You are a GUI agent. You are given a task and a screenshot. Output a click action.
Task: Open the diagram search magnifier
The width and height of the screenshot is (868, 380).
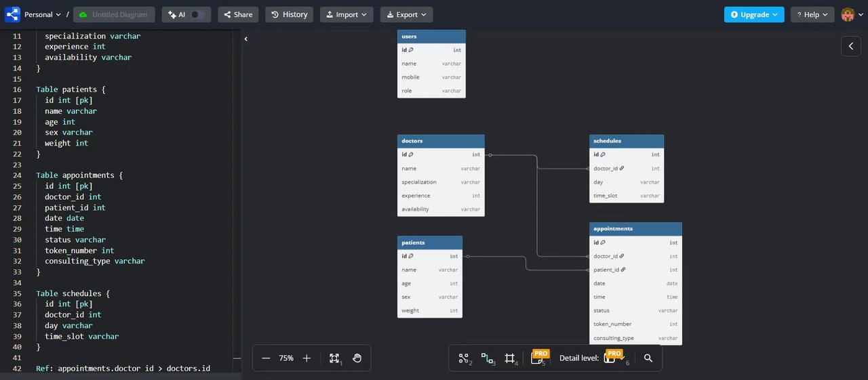pos(648,358)
